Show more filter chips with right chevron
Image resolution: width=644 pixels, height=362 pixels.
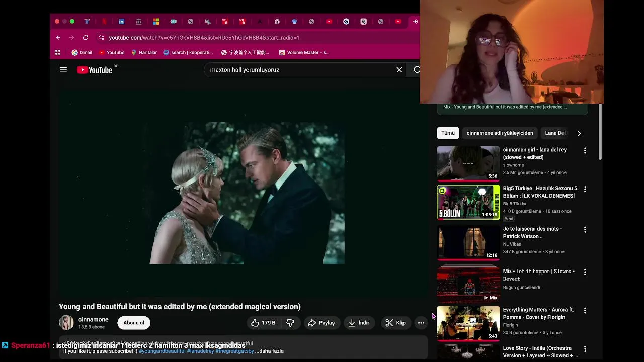click(579, 133)
